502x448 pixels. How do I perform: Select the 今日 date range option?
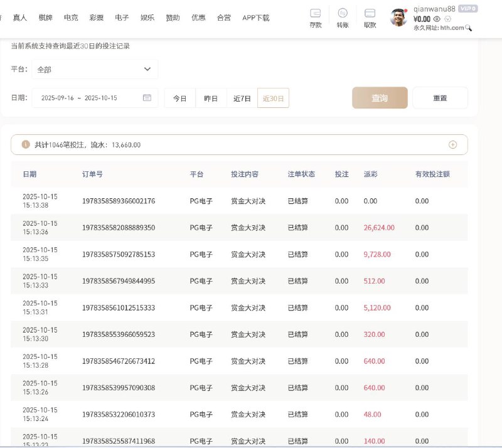click(x=180, y=99)
